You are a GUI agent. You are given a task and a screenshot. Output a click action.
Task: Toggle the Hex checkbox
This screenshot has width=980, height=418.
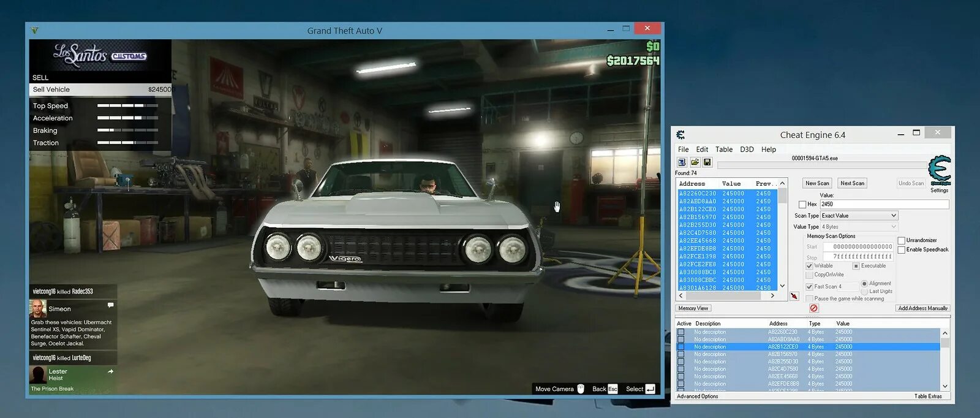[802, 205]
